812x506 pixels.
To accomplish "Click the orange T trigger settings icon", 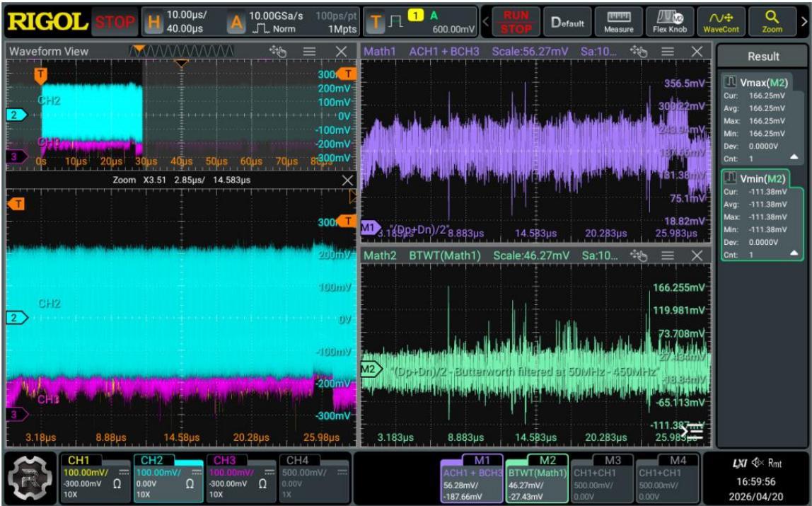I will click(x=376, y=22).
